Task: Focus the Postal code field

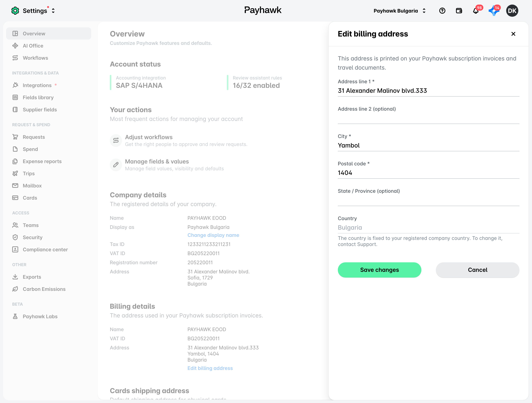Action: 429,173
